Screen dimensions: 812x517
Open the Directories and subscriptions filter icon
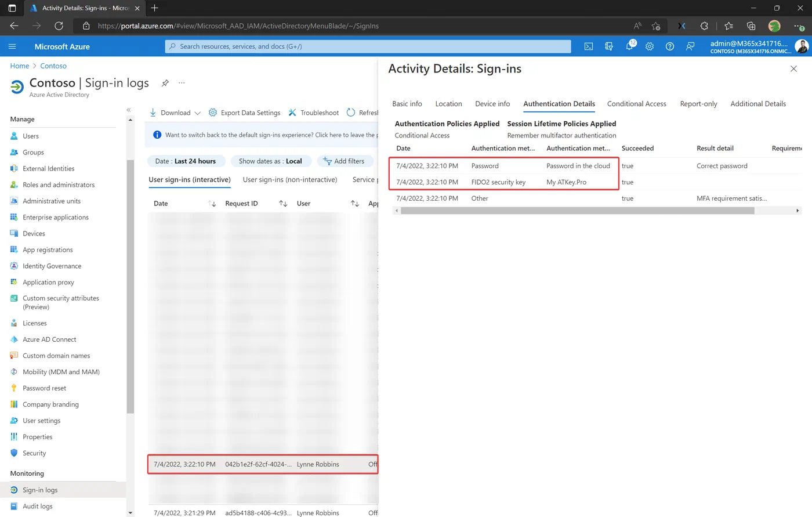(609, 46)
